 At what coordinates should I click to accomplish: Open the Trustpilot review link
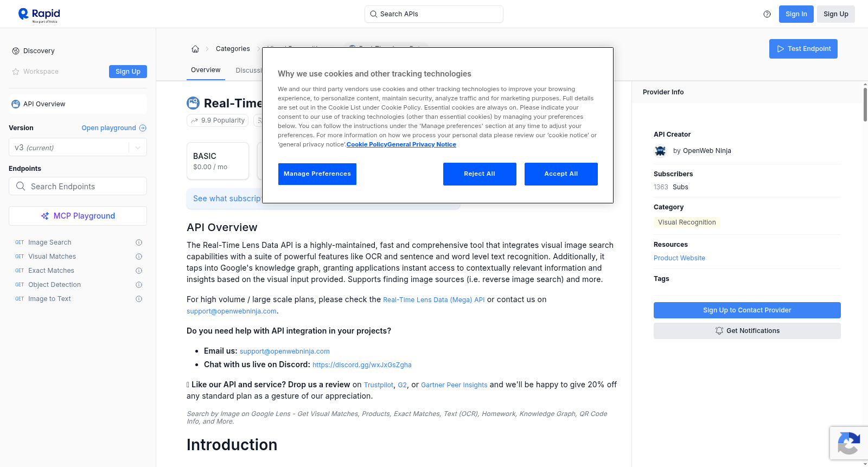click(379, 385)
